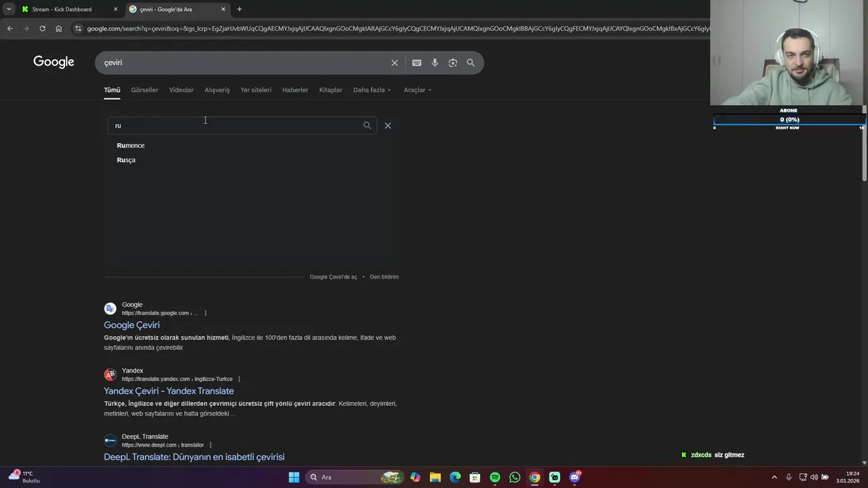Open the Yer siteleri tab
The width and height of the screenshot is (868, 488).
tap(256, 90)
